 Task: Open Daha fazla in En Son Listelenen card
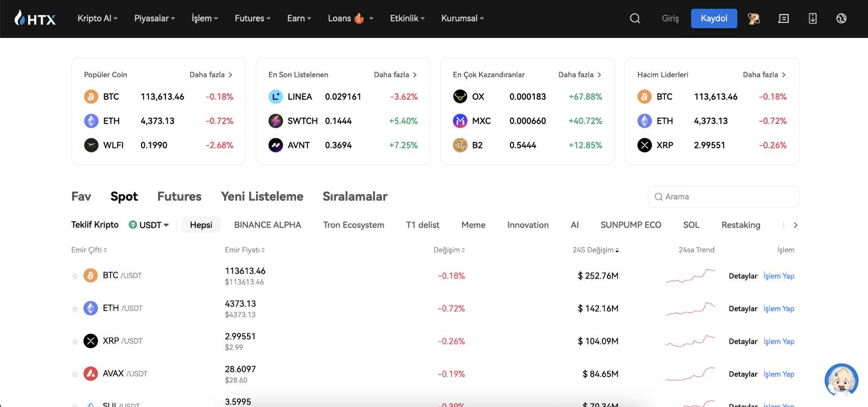click(x=395, y=75)
